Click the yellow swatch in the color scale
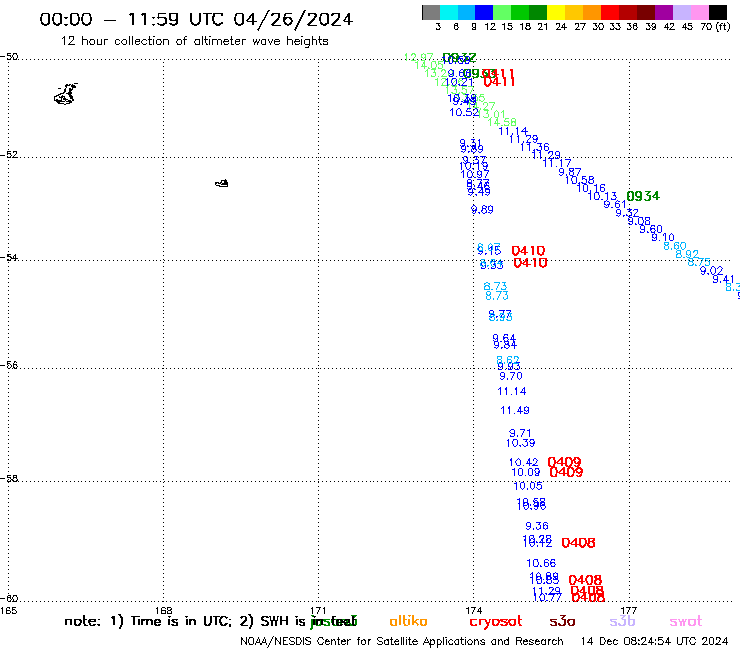The height and width of the screenshot is (650, 740). [556, 12]
